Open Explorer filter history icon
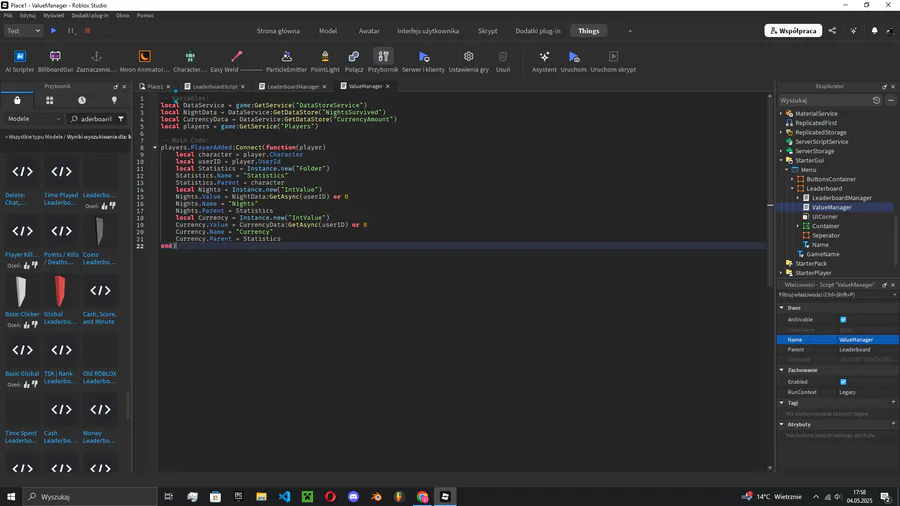 (876, 100)
